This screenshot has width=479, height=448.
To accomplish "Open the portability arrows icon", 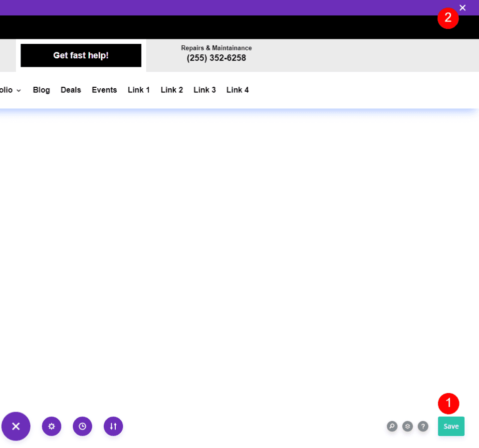I will coord(113,427).
